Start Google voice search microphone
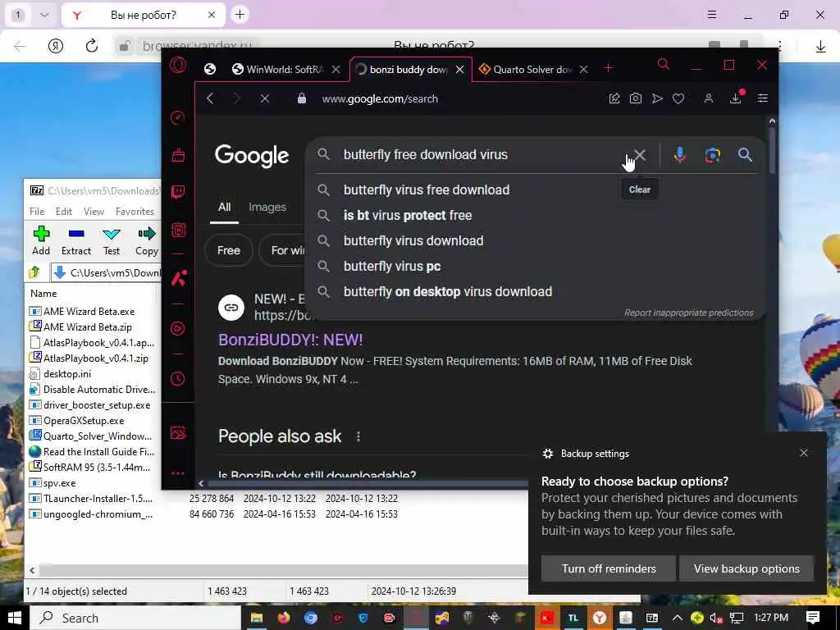The height and width of the screenshot is (630, 840). tap(679, 155)
